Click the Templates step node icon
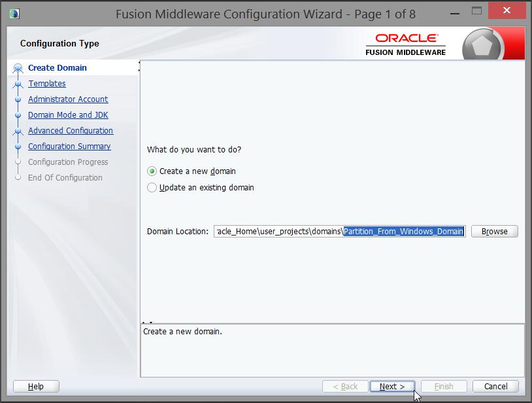Screen dimensions: 532x403 18,84
